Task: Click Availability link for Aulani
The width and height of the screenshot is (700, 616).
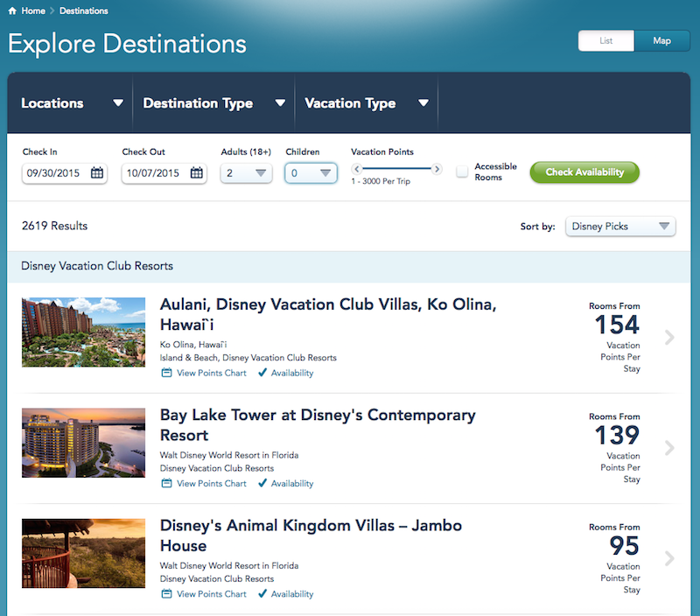Action: point(292,373)
